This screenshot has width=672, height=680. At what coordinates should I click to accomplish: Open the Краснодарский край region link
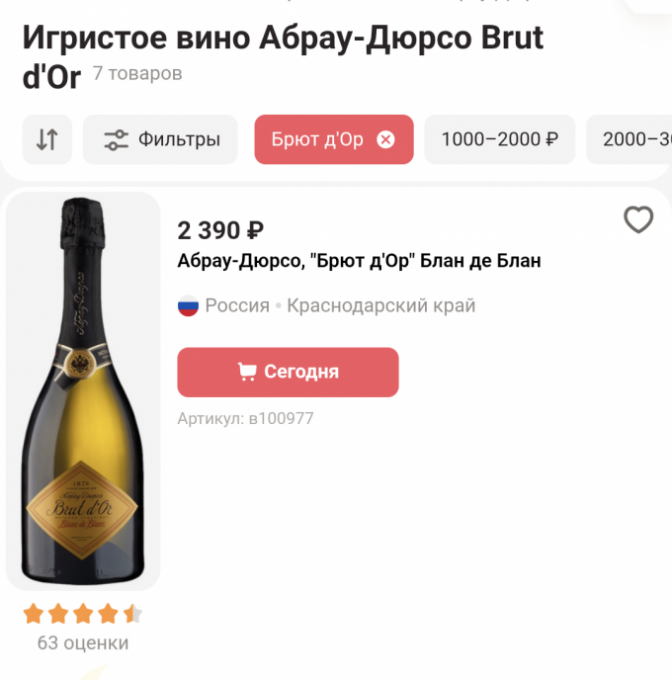click(381, 306)
